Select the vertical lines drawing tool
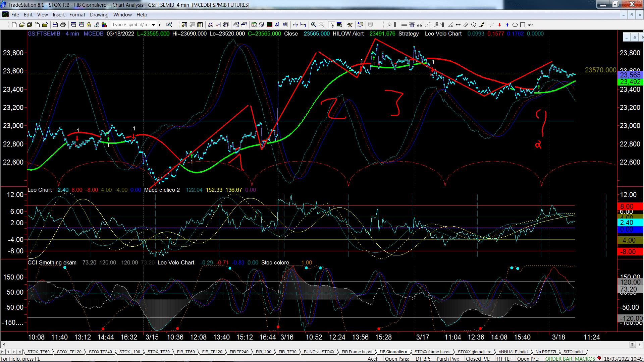The width and height of the screenshot is (644, 362). click(396, 25)
